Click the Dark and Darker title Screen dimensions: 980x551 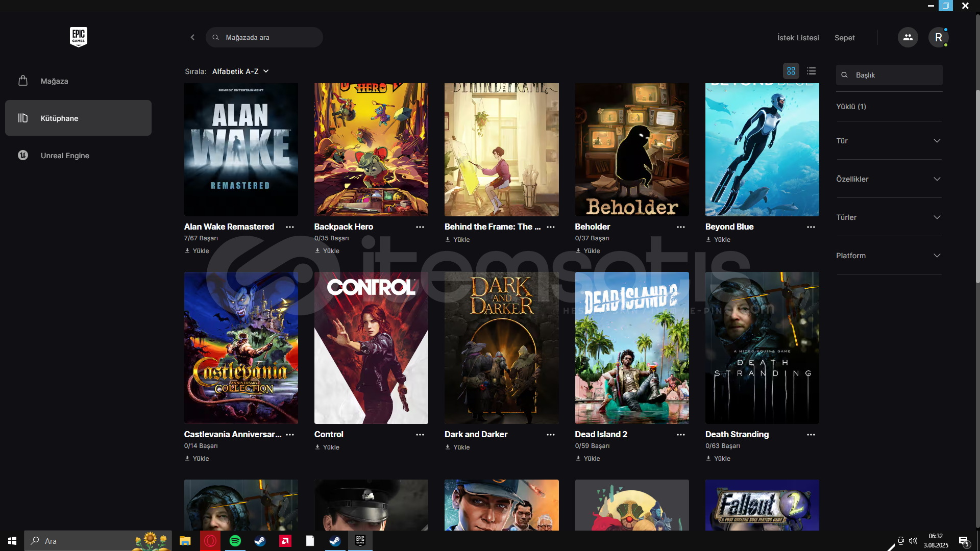click(476, 435)
